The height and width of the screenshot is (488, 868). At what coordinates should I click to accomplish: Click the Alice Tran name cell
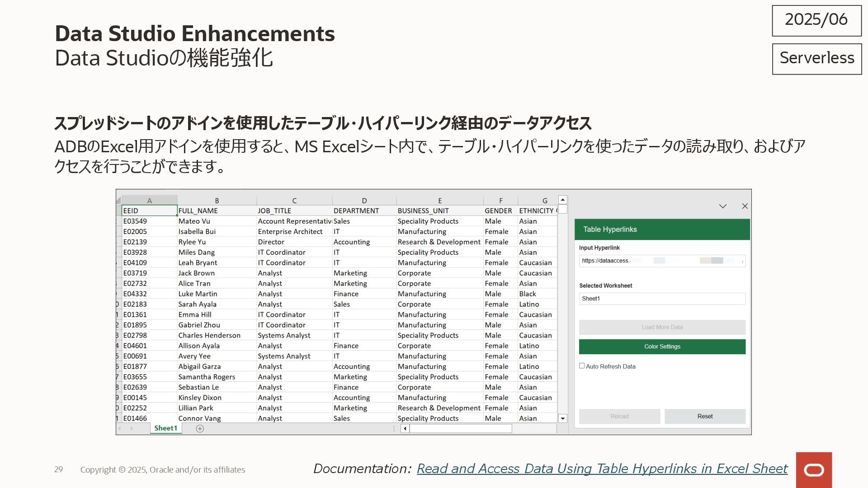pos(217,283)
